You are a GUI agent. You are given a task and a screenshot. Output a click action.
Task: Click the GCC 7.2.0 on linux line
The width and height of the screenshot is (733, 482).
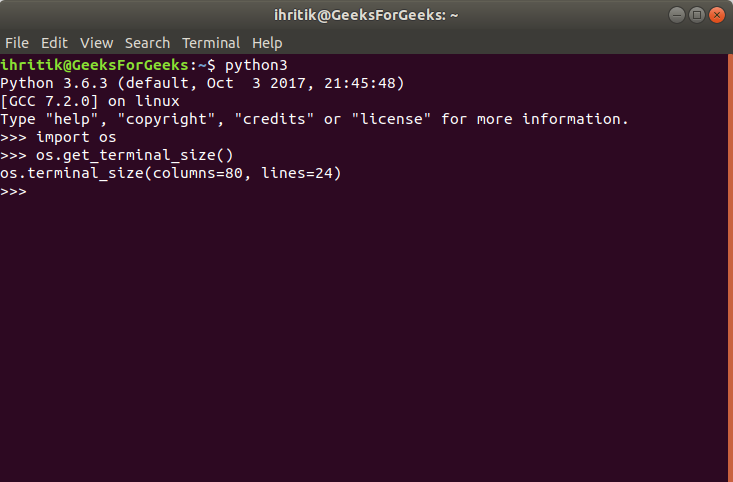90,101
